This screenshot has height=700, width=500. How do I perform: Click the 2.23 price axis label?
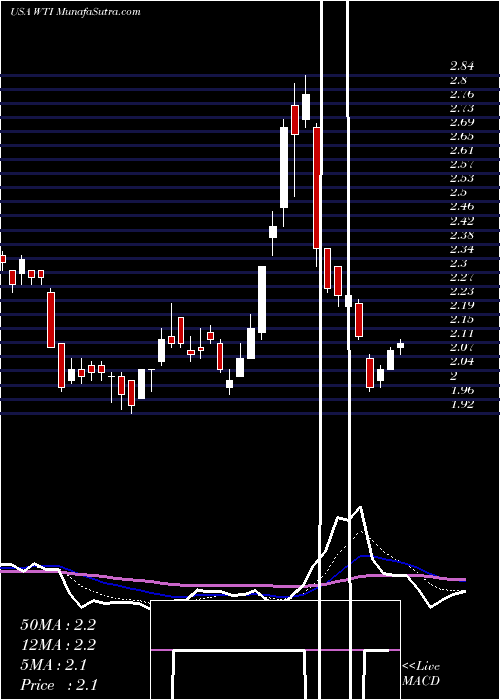point(462,292)
